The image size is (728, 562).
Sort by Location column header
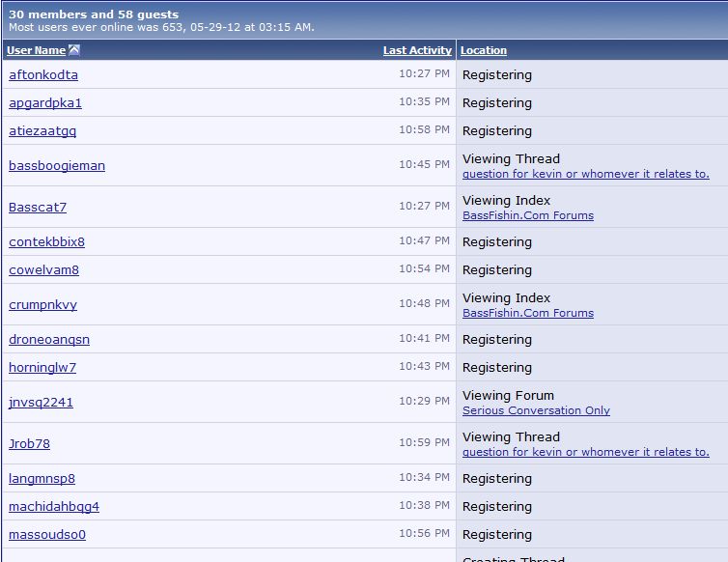click(x=484, y=50)
